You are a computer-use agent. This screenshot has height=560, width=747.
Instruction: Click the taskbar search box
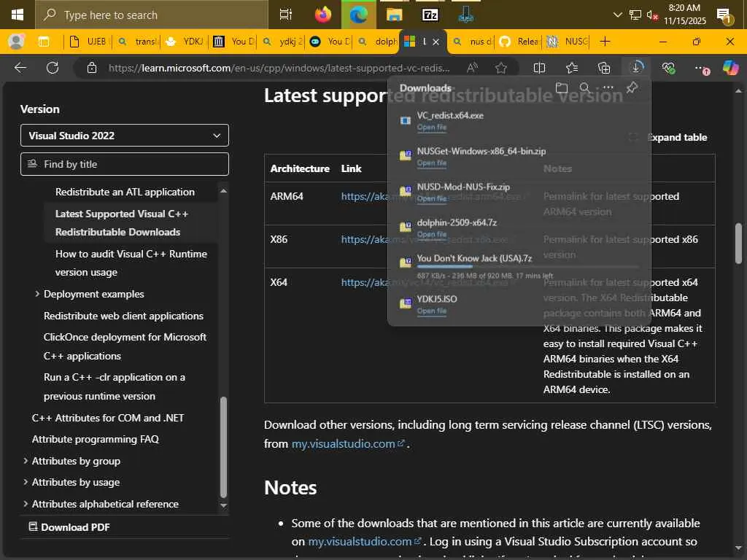[152, 15]
